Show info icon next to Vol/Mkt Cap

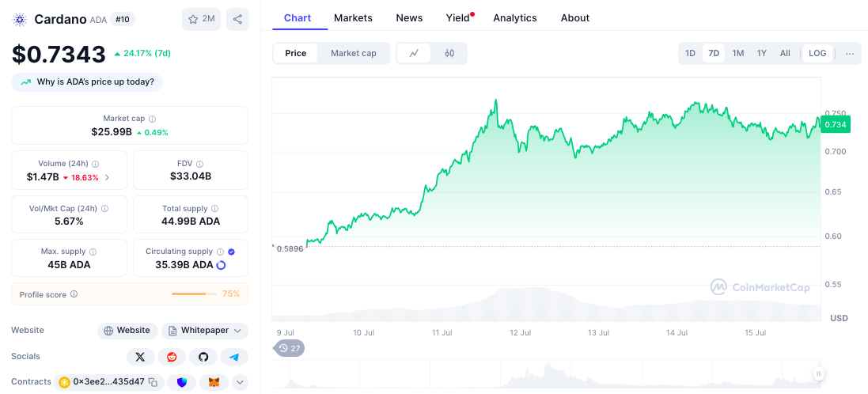click(x=104, y=209)
